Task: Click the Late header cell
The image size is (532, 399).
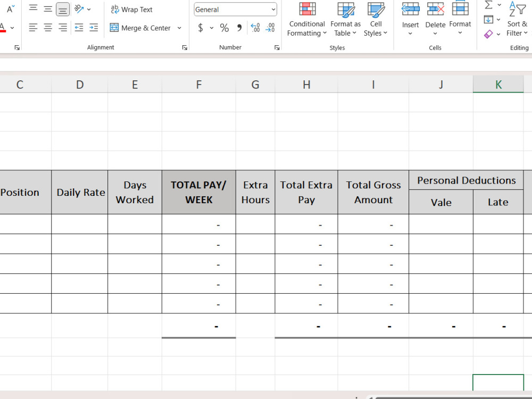Action: click(498, 202)
